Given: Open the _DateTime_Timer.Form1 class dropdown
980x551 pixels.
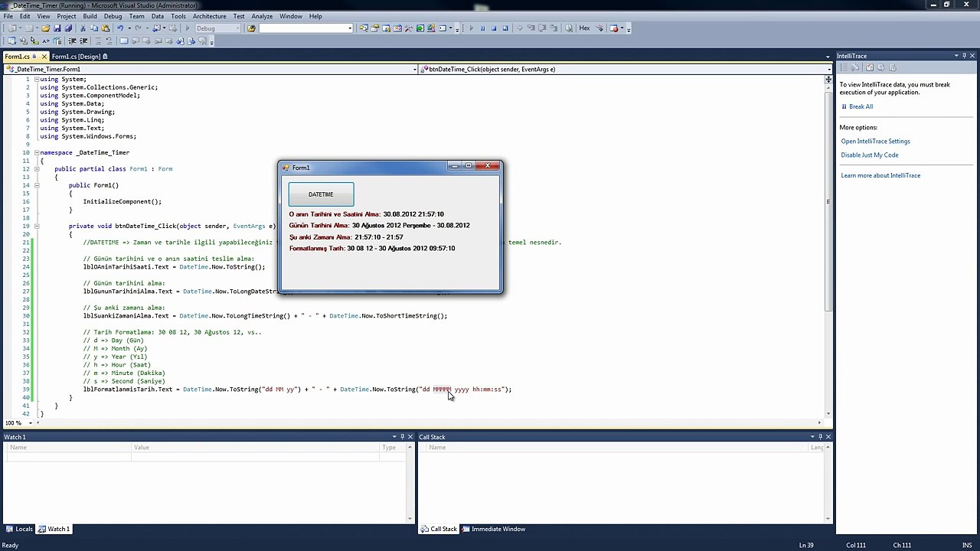Looking at the screenshot, I should tap(415, 69).
